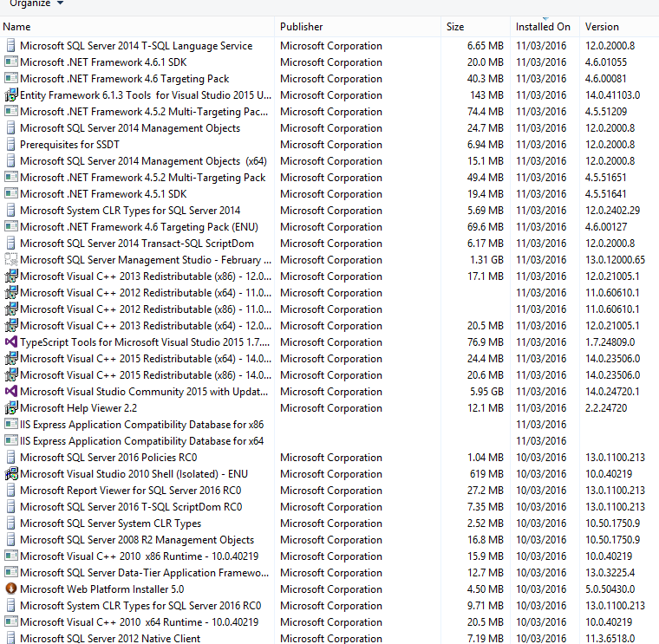Click icon of System CLR Types for SQL Server 2014
The height and width of the screenshot is (644, 659).
coord(11,210)
